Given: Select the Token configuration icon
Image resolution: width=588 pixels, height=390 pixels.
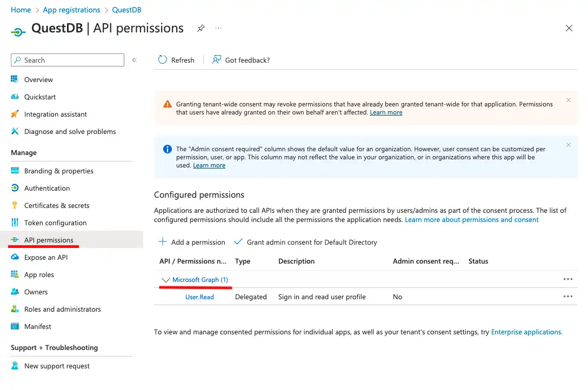Looking at the screenshot, I should 15,223.
